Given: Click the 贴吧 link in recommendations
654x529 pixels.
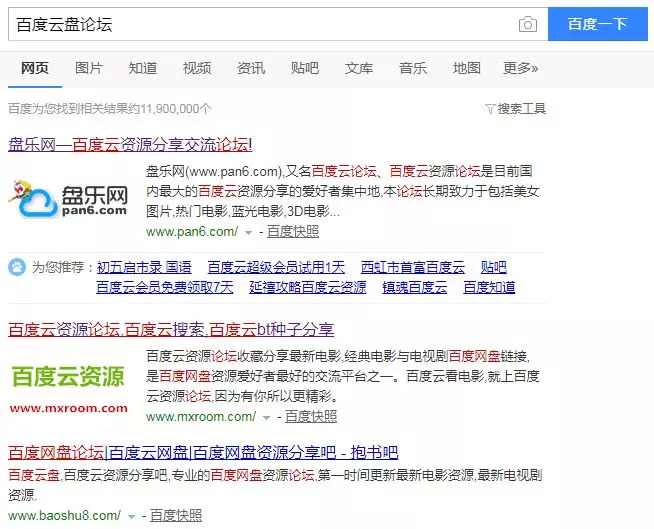Looking at the screenshot, I should [x=493, y=267].
